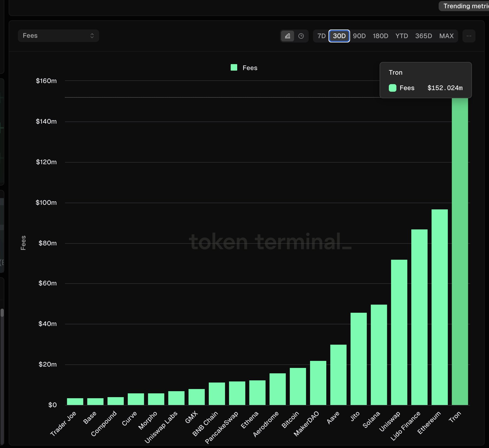489x448 pixels.
Task: Select the 90D time range
Action: coord(359,36)
